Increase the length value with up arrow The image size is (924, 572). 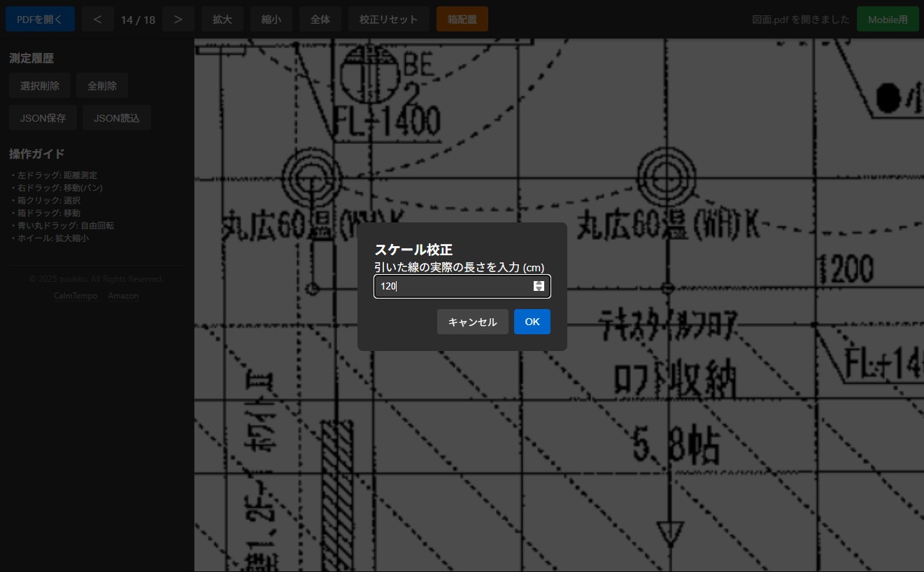[539, 283]
